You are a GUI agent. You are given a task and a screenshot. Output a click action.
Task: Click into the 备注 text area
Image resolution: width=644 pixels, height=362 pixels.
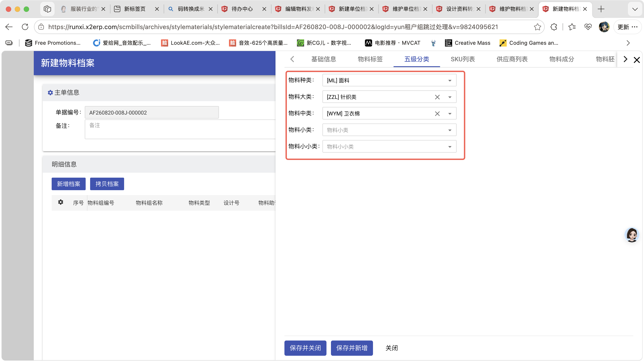coord(180,129)
